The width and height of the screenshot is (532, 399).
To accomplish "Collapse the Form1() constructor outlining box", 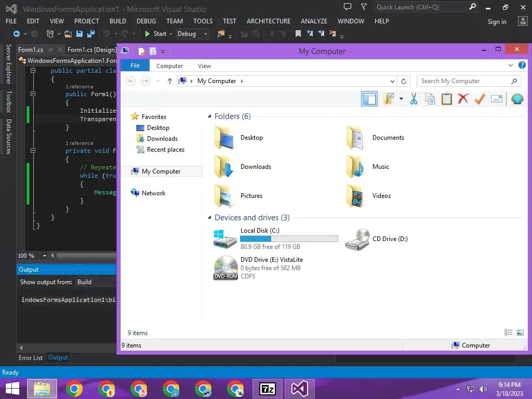I will pyautogui.click(x=33, y=94).
